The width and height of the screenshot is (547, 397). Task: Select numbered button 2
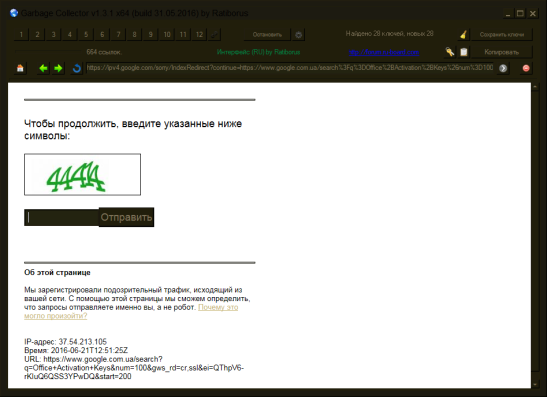tap(37, 35)
